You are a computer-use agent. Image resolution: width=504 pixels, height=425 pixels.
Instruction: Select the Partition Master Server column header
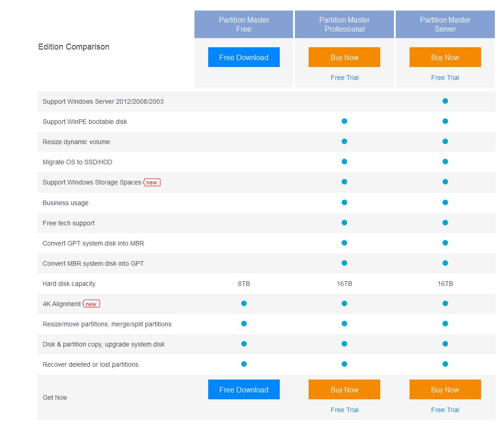445,24
